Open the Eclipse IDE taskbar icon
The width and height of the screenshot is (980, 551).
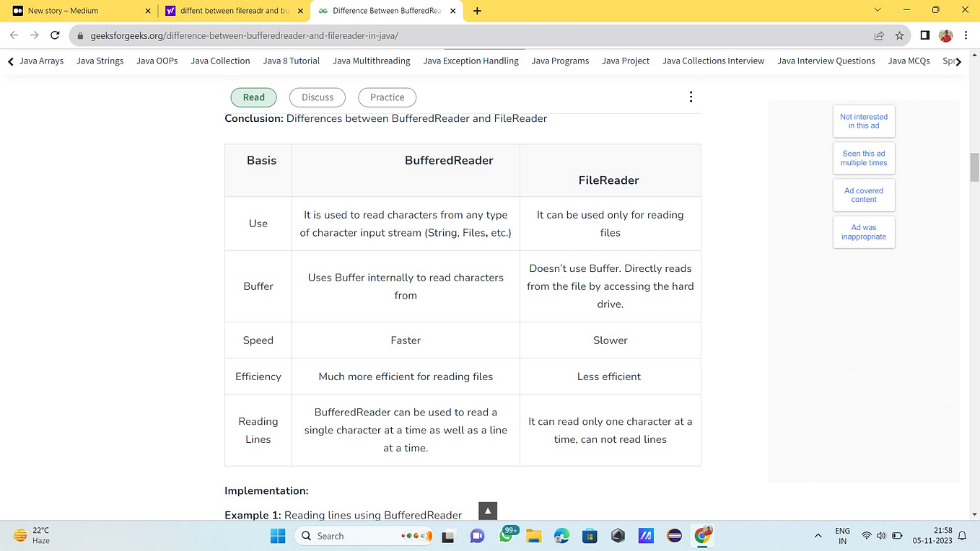(675, 536)
